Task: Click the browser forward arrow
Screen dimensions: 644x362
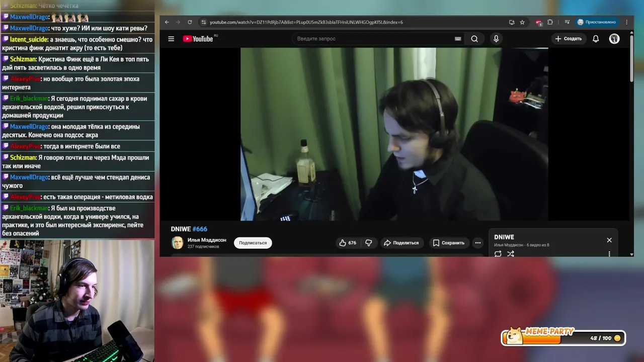Action: point(178,22)
